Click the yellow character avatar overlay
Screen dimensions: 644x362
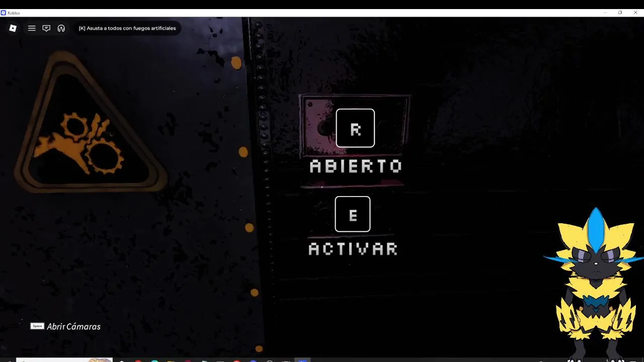[x=595, y=284]
